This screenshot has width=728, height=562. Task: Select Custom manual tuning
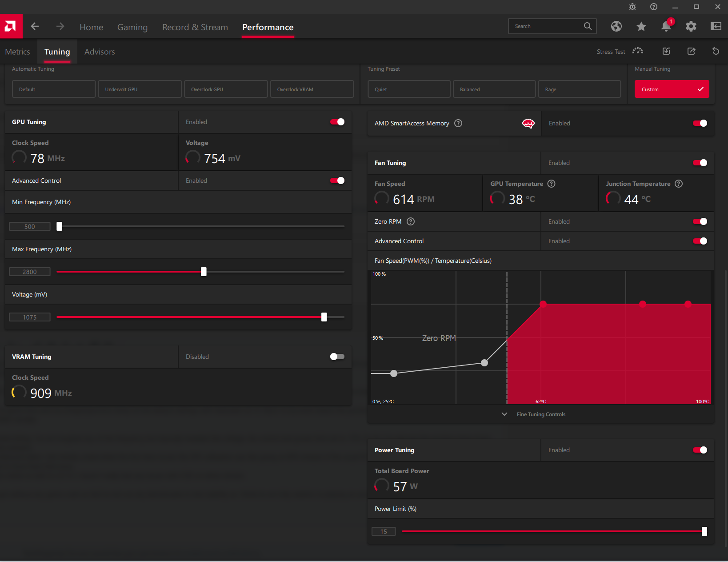pyautogui.click(x=672, y=89)
